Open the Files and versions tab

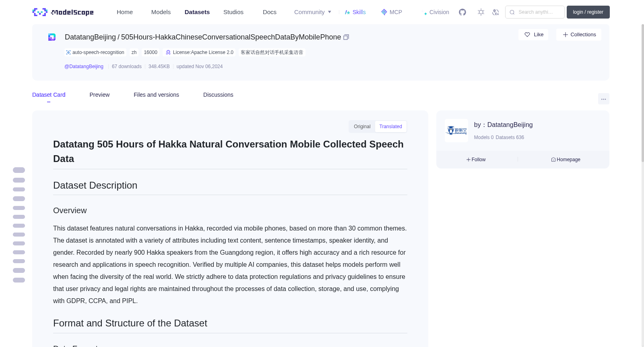pyautogui.click(x=156, y=95)
